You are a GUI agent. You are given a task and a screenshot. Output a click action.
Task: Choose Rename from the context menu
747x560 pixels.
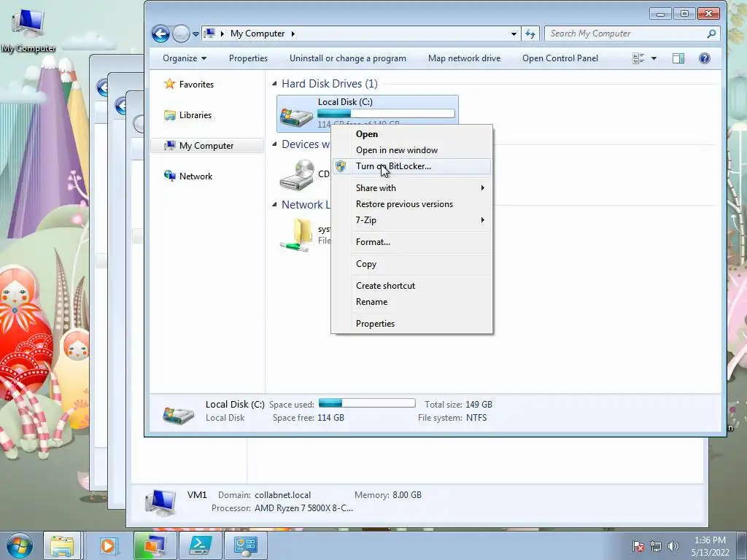[x=412, y=302]
